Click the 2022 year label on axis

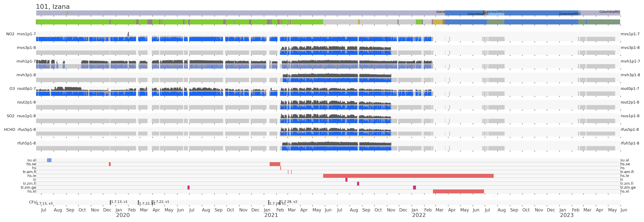click(x=419, y=215)
